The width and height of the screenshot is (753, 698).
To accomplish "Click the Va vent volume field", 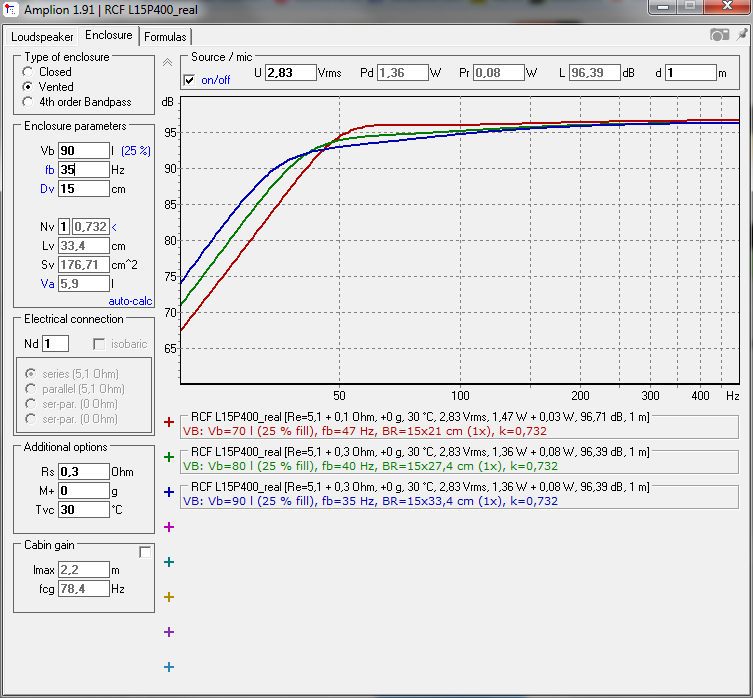I will point(84,283).
